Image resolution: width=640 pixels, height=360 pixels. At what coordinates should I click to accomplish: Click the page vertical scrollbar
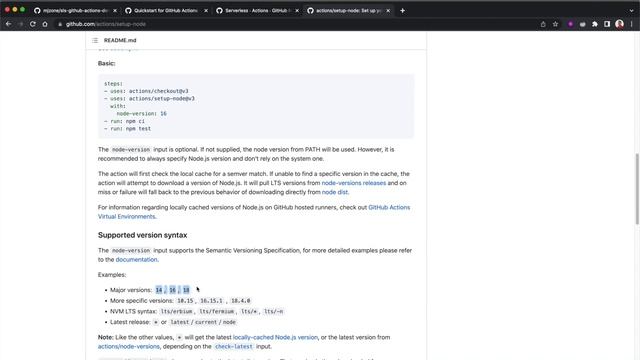point(637,189)
